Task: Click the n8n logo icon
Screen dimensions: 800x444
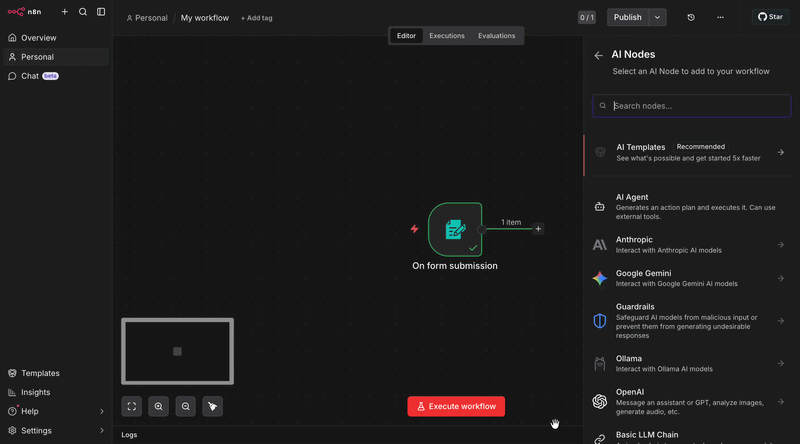Action: [16, 12]
